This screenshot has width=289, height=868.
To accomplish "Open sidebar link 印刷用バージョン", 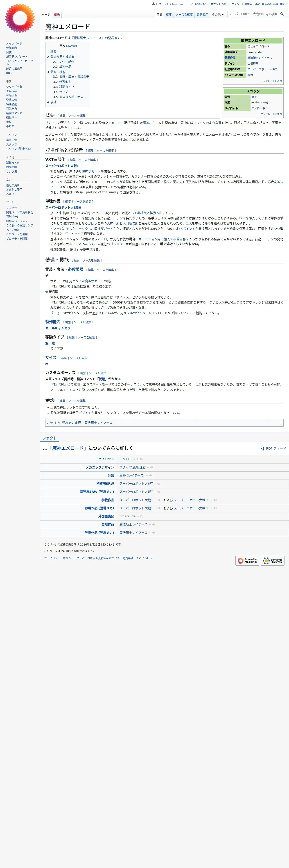I will pos(17,221).
